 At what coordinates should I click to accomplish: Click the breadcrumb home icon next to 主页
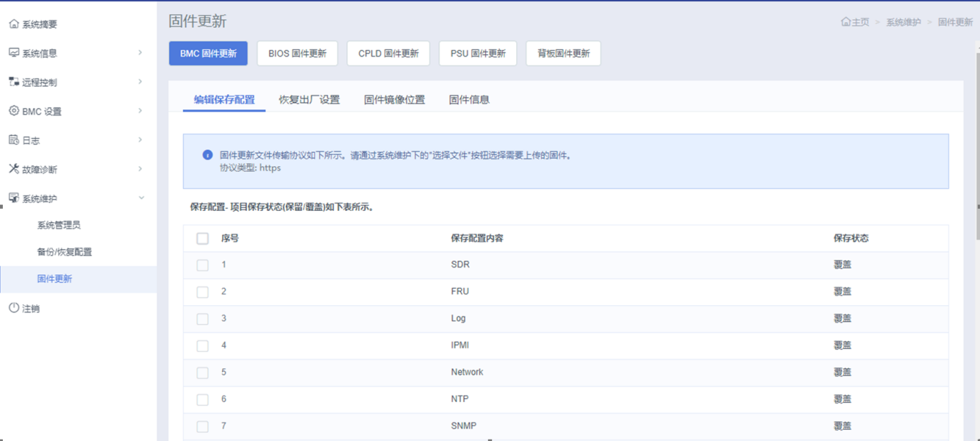click(x=846, y=22)
